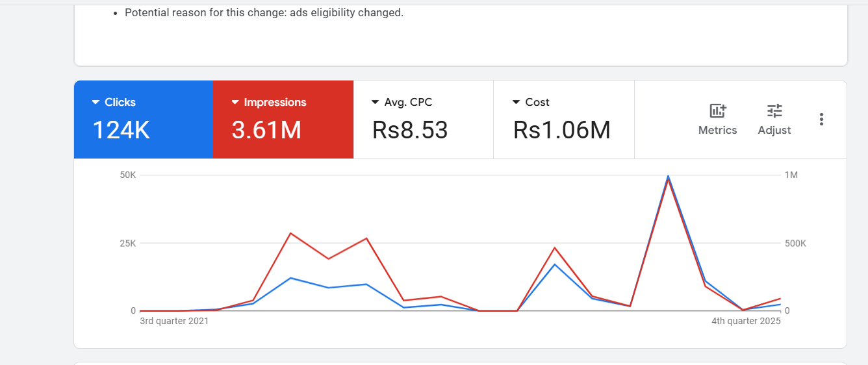Viewport: 868px width, 365px height.
Task: Toggle the red 3.61M Impressions scorecard value
Action: 266,130
